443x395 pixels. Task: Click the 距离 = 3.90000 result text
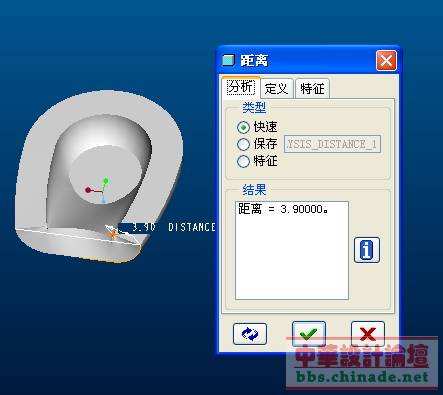coord(283,210)
